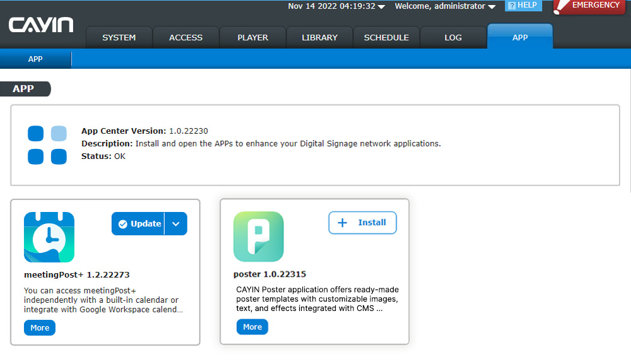Viewport: 631px width, 364px height.
Task: Click the CAYIN Poster description text
Action: pyautogui.click(x=317, y=299)
